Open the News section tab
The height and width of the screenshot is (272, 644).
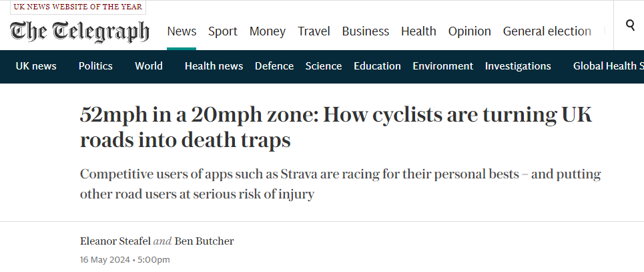pyautogui.click(x=182, y=31)
